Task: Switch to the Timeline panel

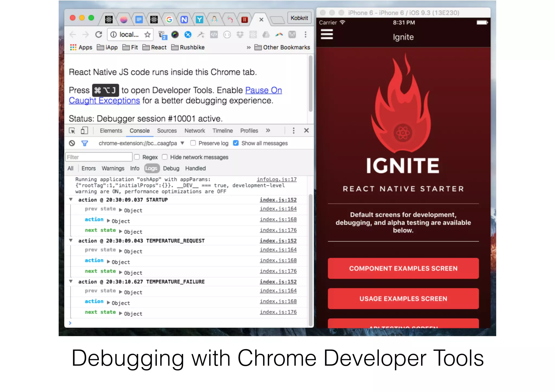Action: 222,131
